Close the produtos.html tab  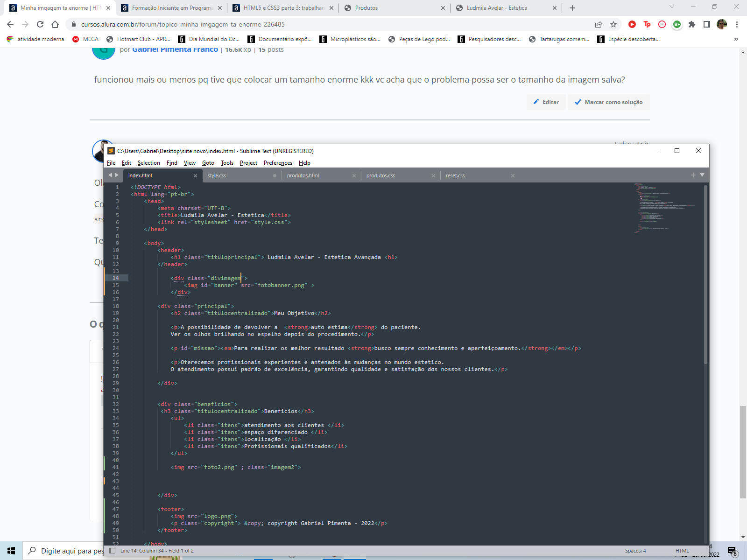pyautogui.click(x=354, y=176)
